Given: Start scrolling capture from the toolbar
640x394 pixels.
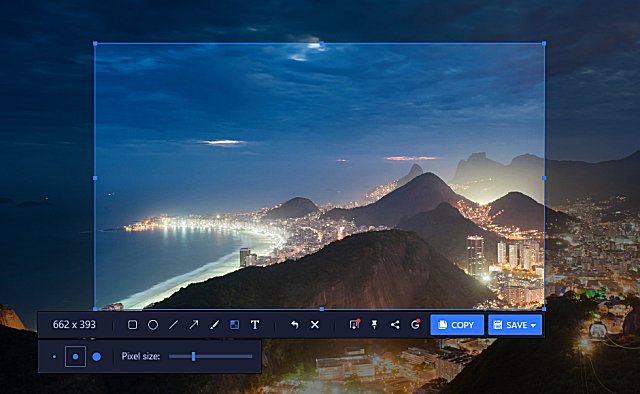Looking at the screenshot, I should [354, 325].
